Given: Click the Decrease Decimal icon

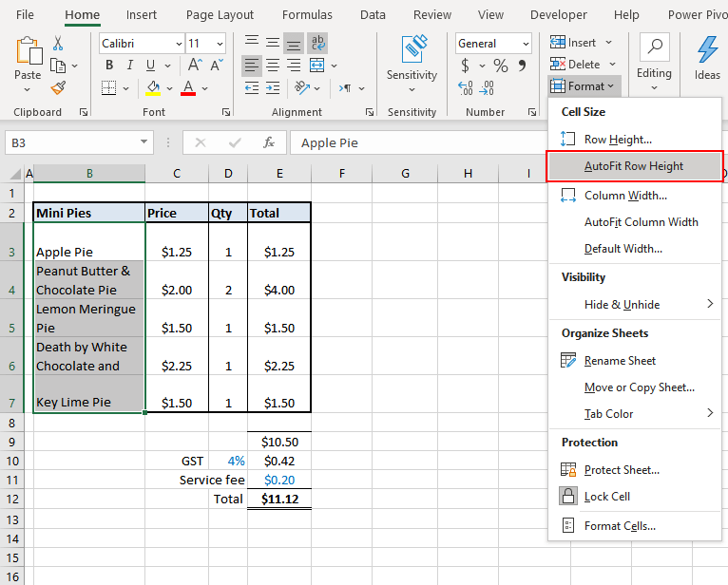Looking at the screenshot, I should [487, 87].
